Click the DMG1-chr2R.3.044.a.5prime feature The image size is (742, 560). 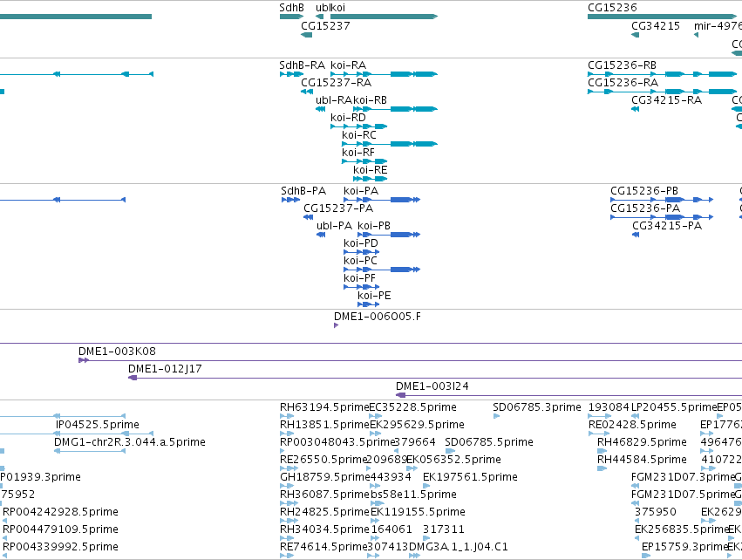tap(90, 451)
